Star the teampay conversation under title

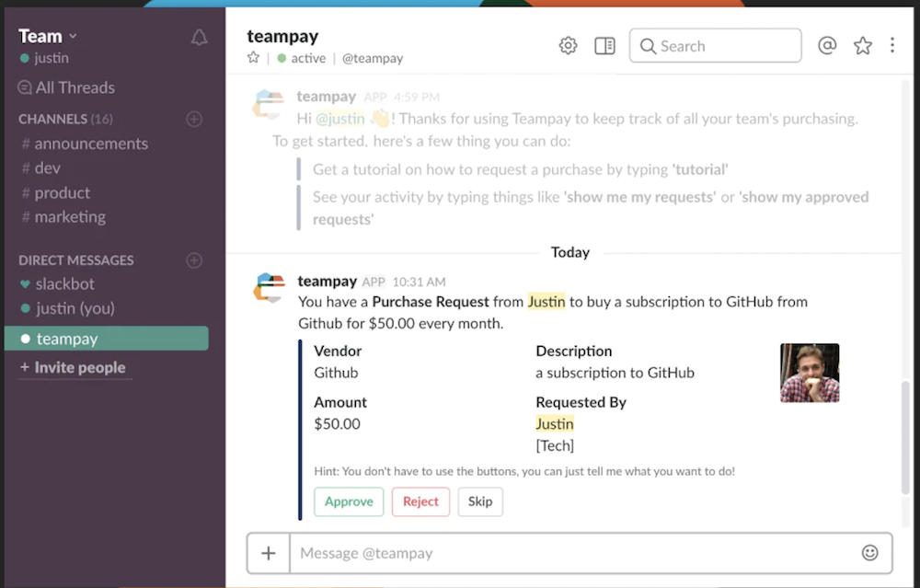click(x=253, y=57)
